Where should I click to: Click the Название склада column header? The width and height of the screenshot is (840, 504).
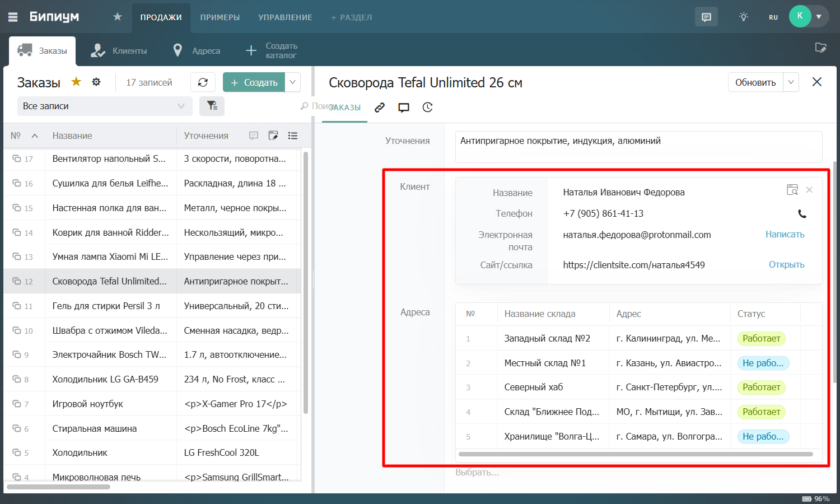540,314
